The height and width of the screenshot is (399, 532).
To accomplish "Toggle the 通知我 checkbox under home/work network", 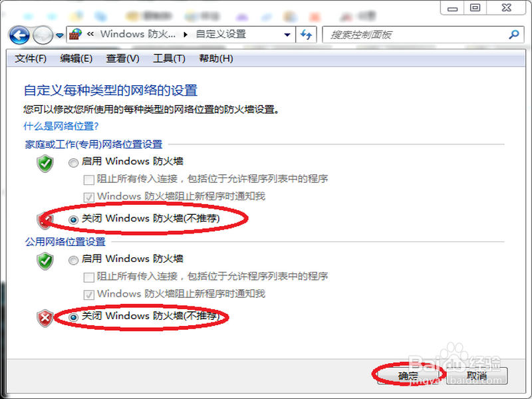I will [x=89, y=198].
